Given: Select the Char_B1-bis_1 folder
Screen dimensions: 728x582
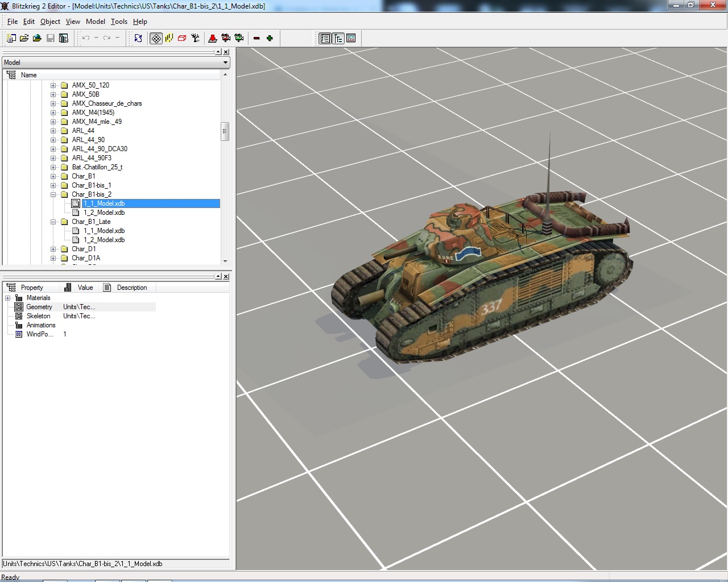Looking at the screenshot, I should 91,185.
